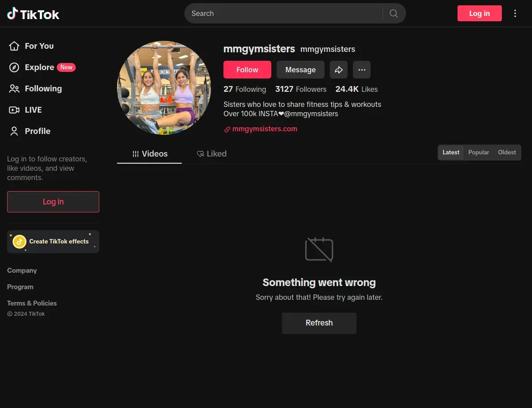Focus the Search input field
This screenshot has width=532, height=408.
[x=284, y=13]
